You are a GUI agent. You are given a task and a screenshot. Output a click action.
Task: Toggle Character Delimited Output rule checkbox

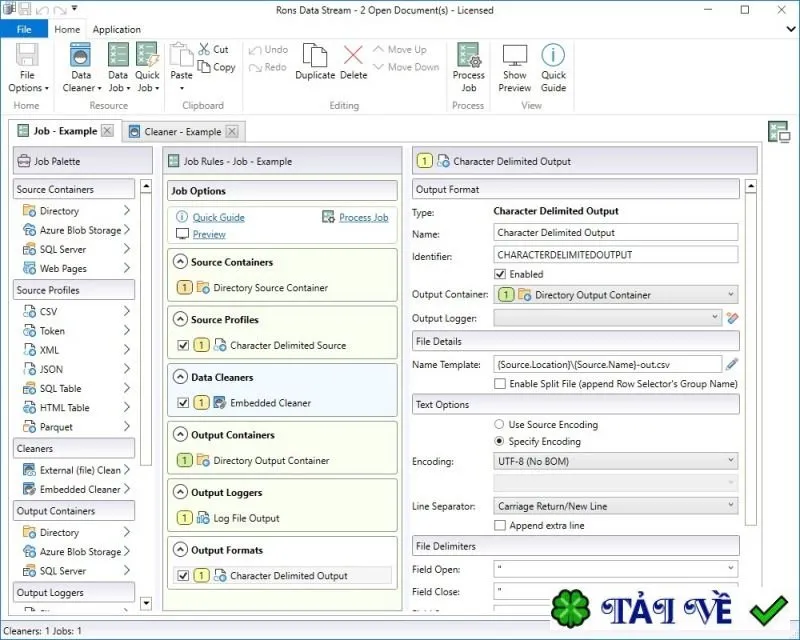point(183,576)
